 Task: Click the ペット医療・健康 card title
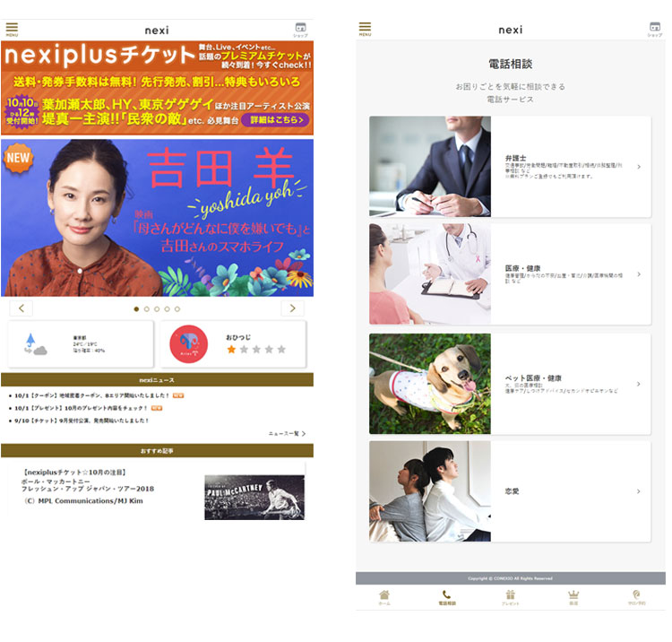point(533,377)
